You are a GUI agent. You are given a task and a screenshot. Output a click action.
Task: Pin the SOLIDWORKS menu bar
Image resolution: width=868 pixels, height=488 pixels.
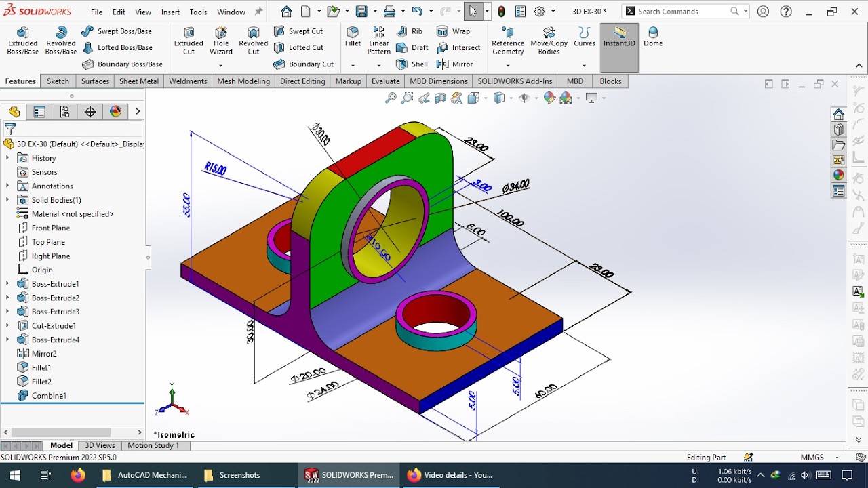point(258,12)
